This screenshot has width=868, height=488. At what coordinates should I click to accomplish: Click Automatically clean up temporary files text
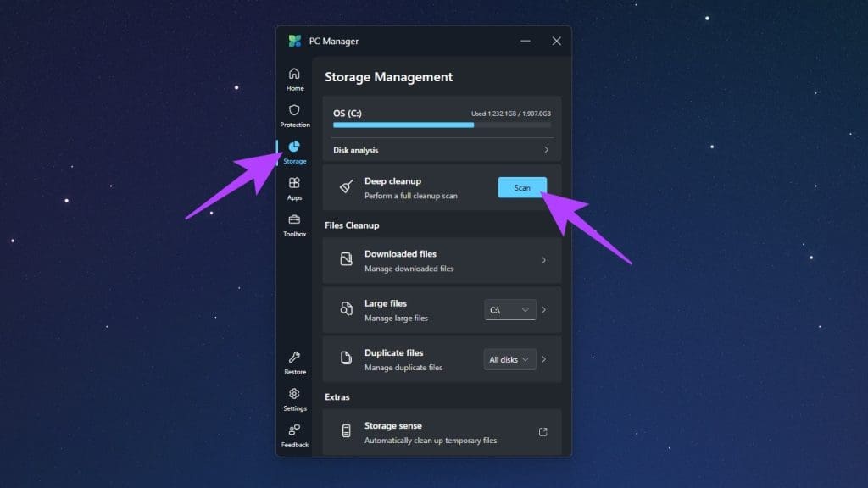pyautogui.click(x=431, y=441)
